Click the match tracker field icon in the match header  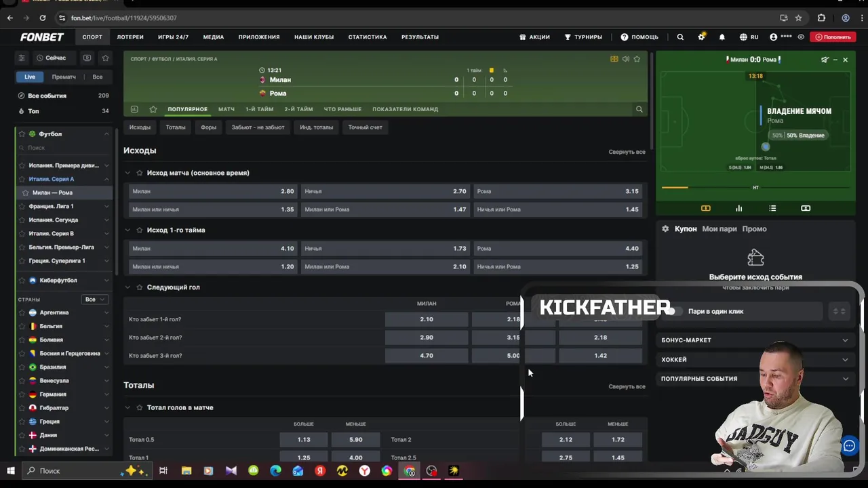coord(614,59)
